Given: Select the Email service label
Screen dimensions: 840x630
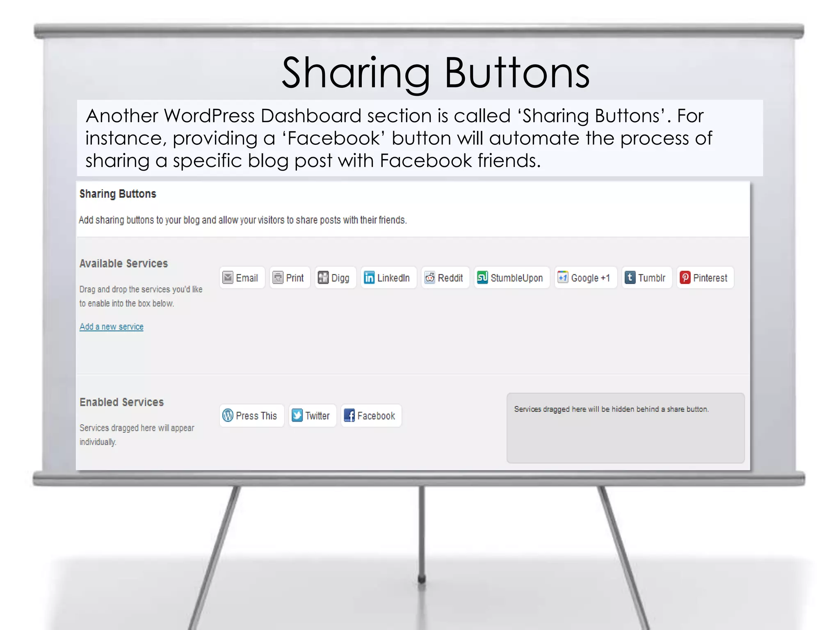Looking at the screenshot, I should pos(247,278).
